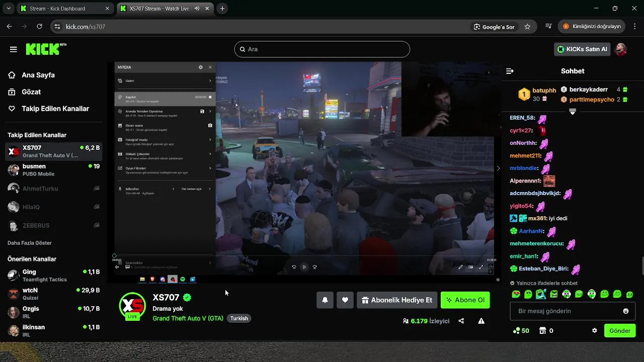Open Takip Edilen Kanallar heart menu item

click(49, 109)
